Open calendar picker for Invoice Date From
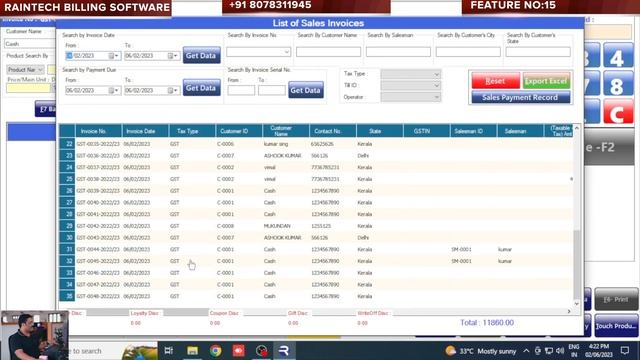The height and width of the screenshot is (360, 640). (x=113, y=56)
